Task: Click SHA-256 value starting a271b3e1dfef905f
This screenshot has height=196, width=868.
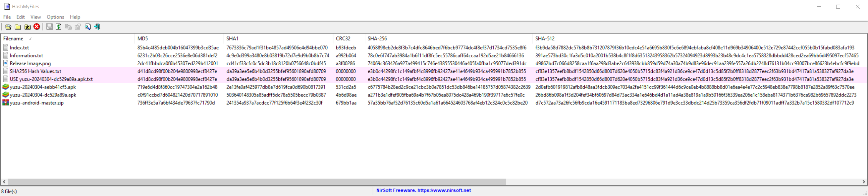Action: coord(446,95)
